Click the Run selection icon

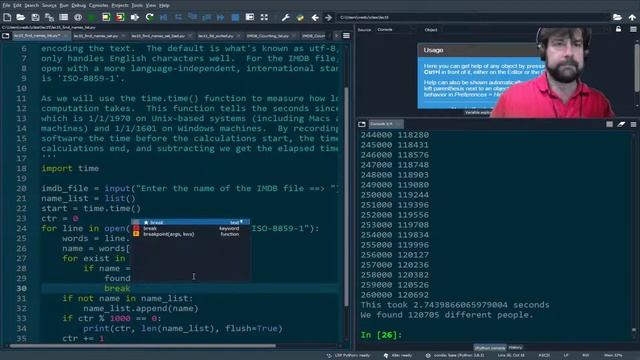pos(135,17)
